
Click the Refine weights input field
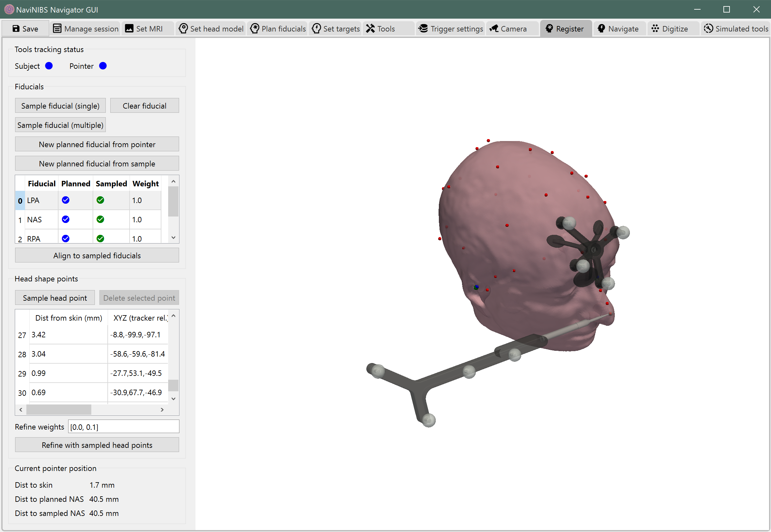click(x=123, y=427)
